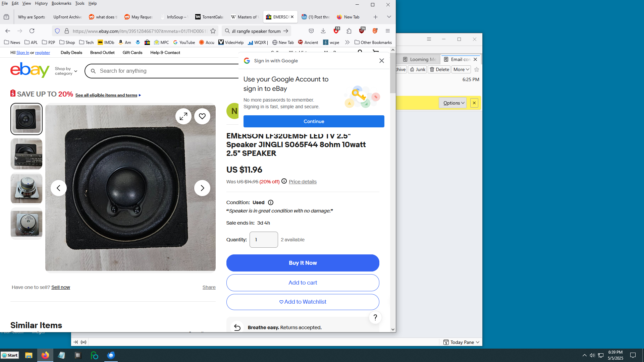This screenshot has height=362, width=644.
Task: Switch to the InfoSoup tab
Action: coord(175,17)
